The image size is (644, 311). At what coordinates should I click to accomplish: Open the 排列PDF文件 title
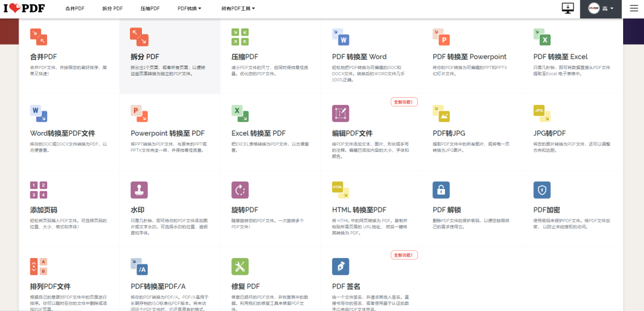[50, 287]
